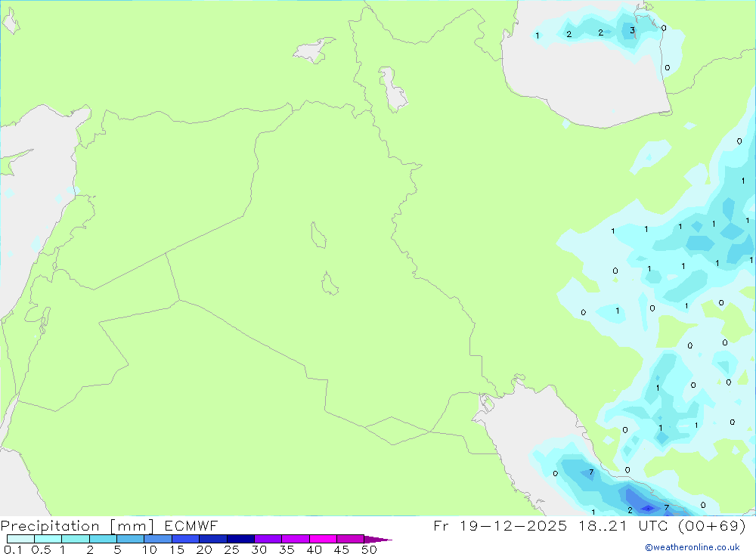Pick the 25–30 mm legend swatch
Viewport: 756px width, 554px height.
pos(240,539)
